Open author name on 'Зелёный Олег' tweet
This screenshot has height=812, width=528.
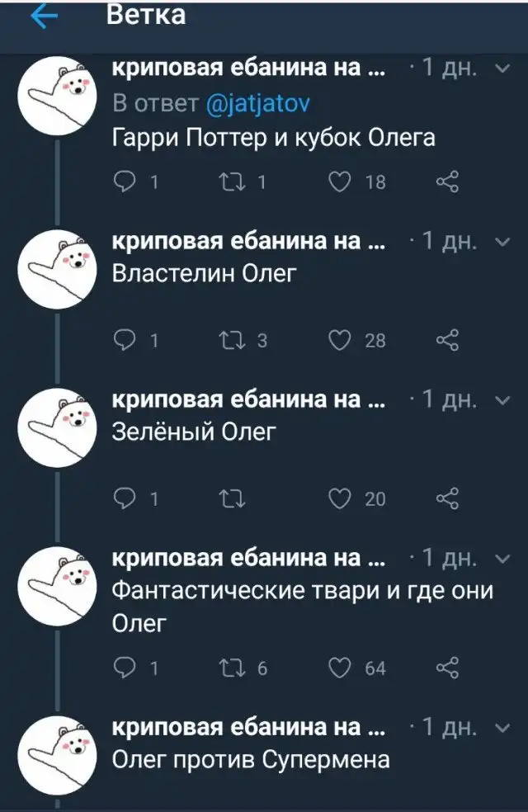[247, 399]
